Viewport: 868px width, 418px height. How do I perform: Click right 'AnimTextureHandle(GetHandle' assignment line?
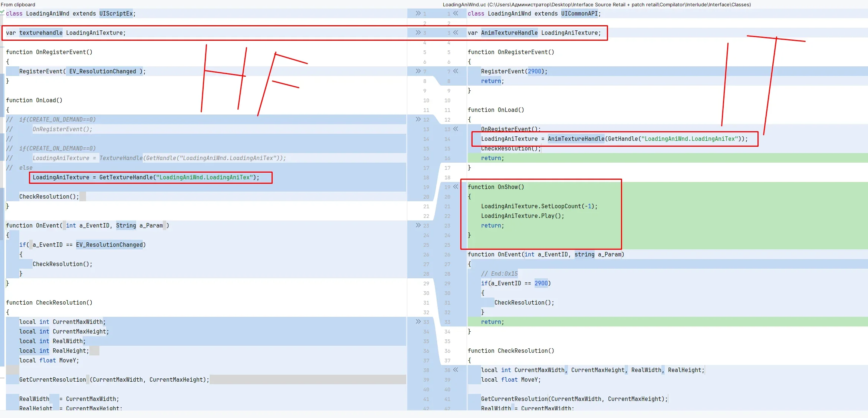tap(614, 139)
